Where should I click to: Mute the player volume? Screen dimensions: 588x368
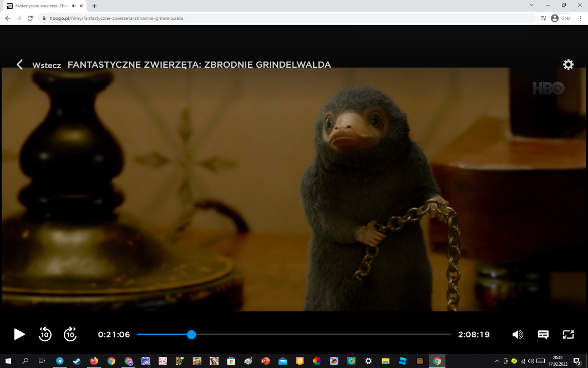(x=518, y=334)
